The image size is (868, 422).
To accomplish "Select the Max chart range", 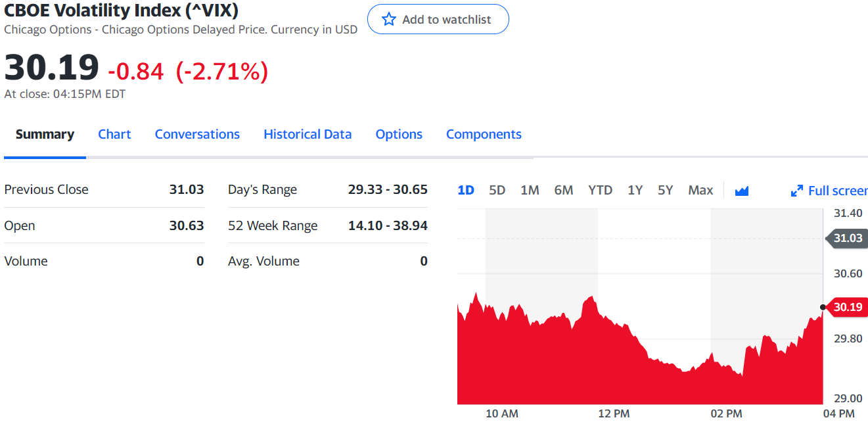I will (x=700, y=190).
